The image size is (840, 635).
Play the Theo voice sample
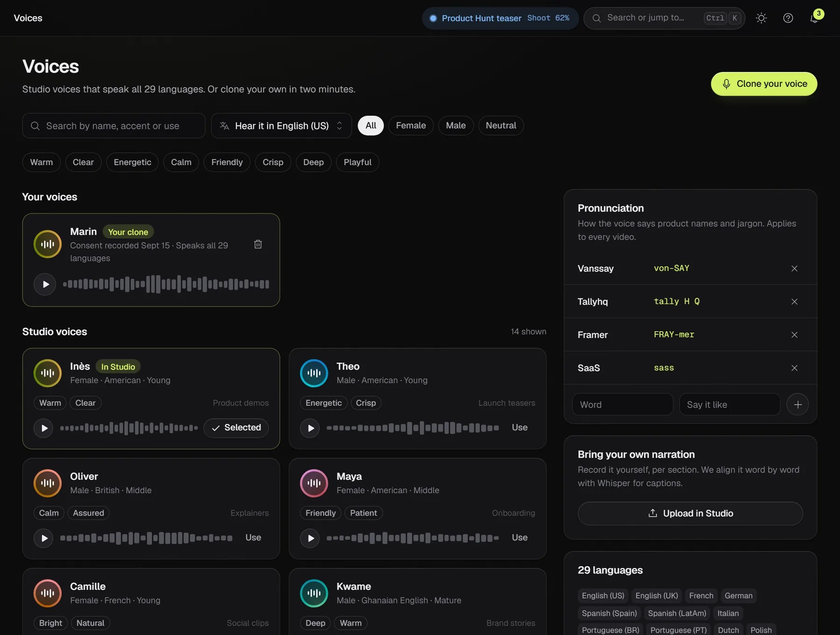(x=310, y=428)
